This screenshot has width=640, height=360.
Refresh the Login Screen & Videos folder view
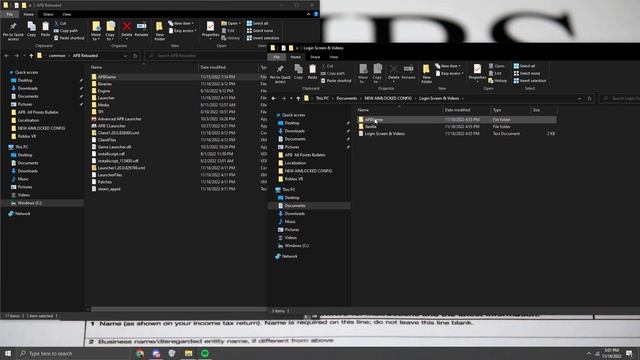tap(589, 98)
